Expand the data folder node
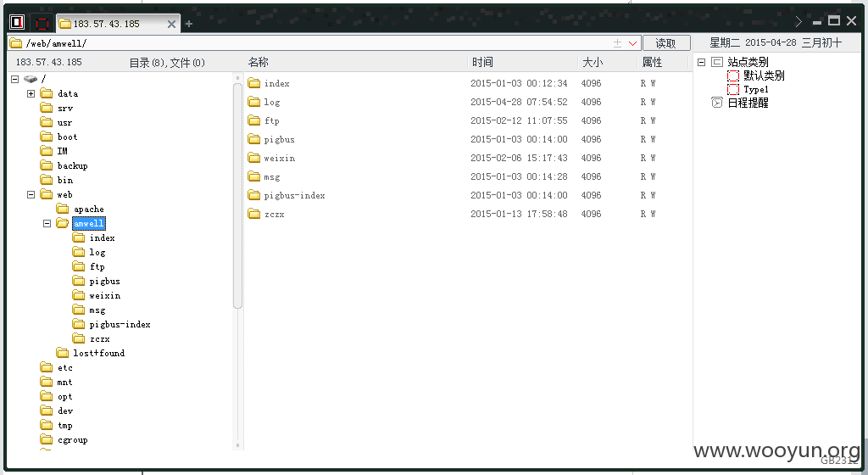868x475 pixels. pos(31,93)
